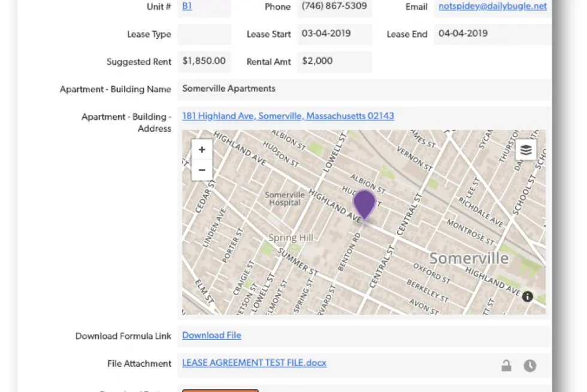Click the Vernon St map label
The image size is (587, 392).
(414, 159)
